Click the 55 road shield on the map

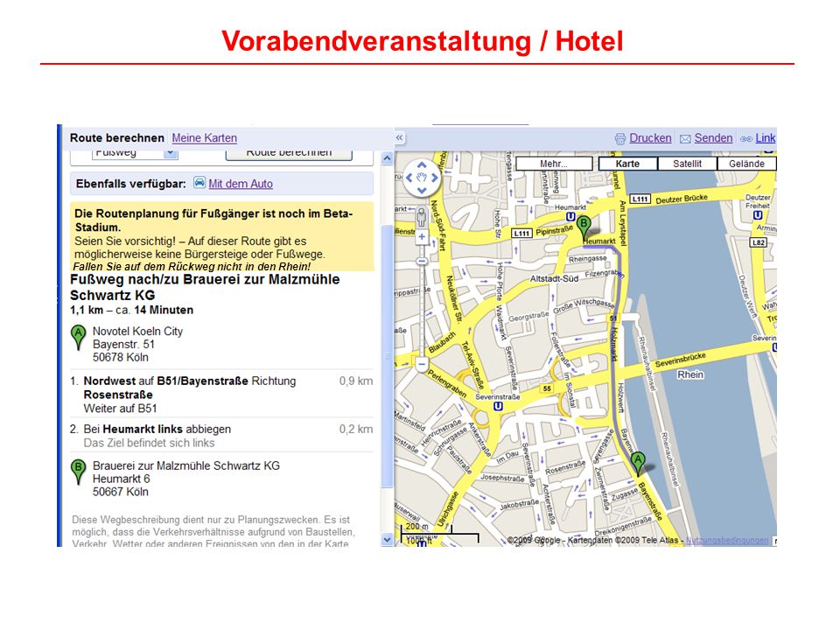pos(546,388)
